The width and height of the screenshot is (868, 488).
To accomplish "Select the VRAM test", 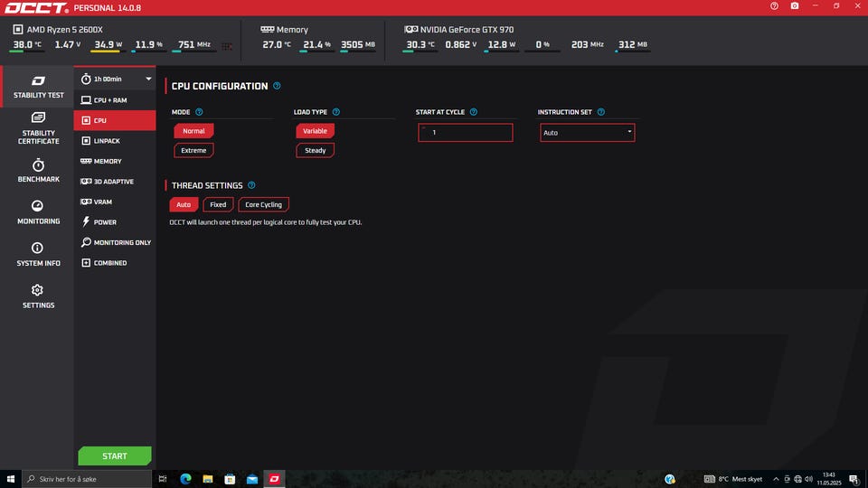I will (x=115, y=202).
